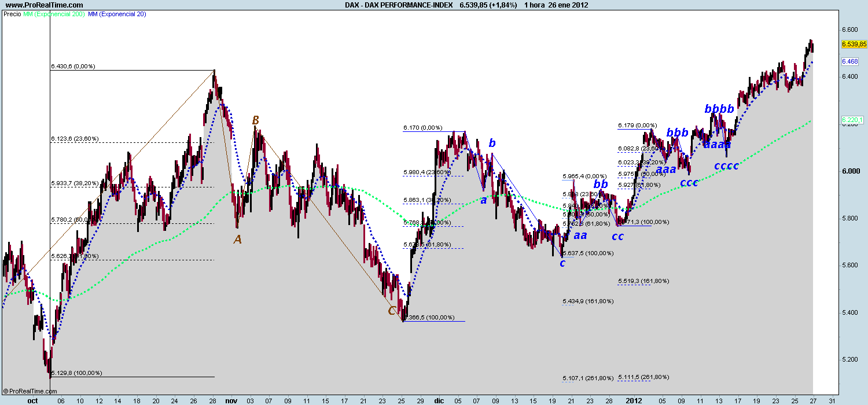The width and height of the screenshot is (868, 405).
Task: Select the blue 'MM (Exponencial 20)' legend
Action: [x=117, y=13]
